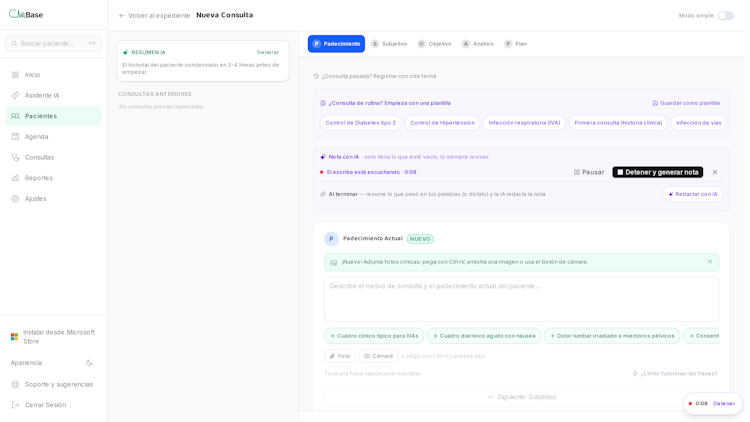Viewport: 750px width, 422px height.
Task: Click the Padecimiento actual text area
Action: click(x=521, y=299)
